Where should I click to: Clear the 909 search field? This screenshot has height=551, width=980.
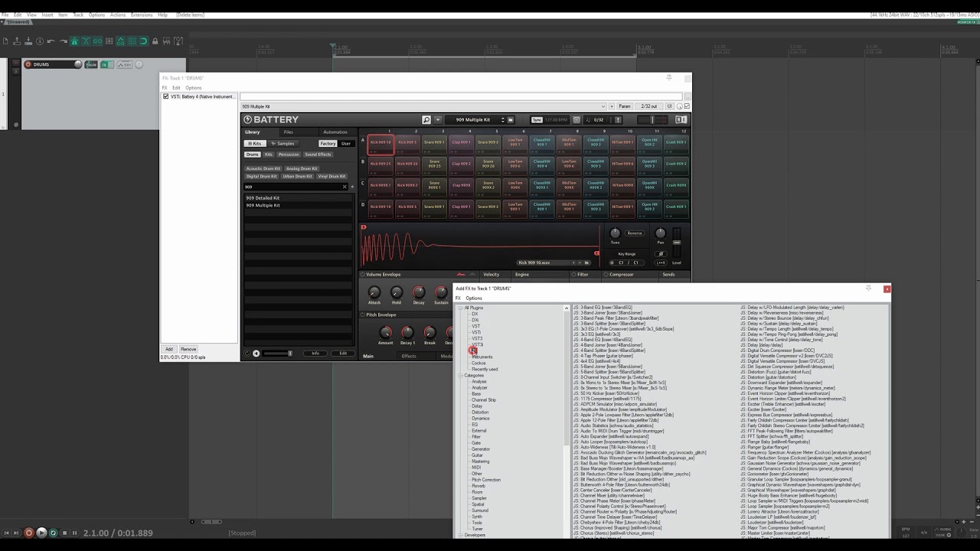pos(345,187)
